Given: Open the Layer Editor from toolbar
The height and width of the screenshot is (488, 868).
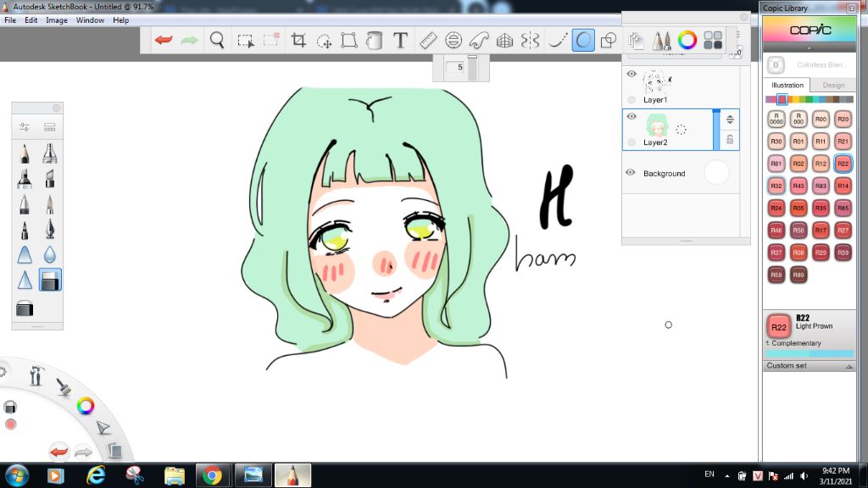Looking at the screenshot, I should point(636,41).
